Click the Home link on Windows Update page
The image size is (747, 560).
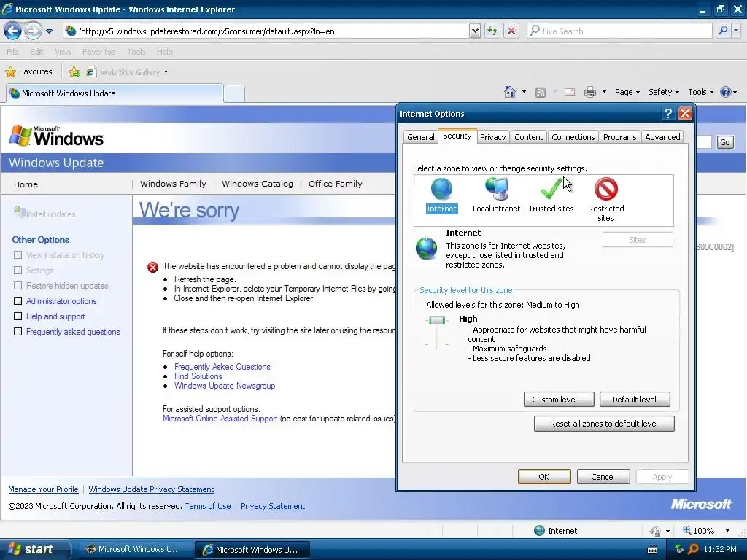(x=26, y=184)
